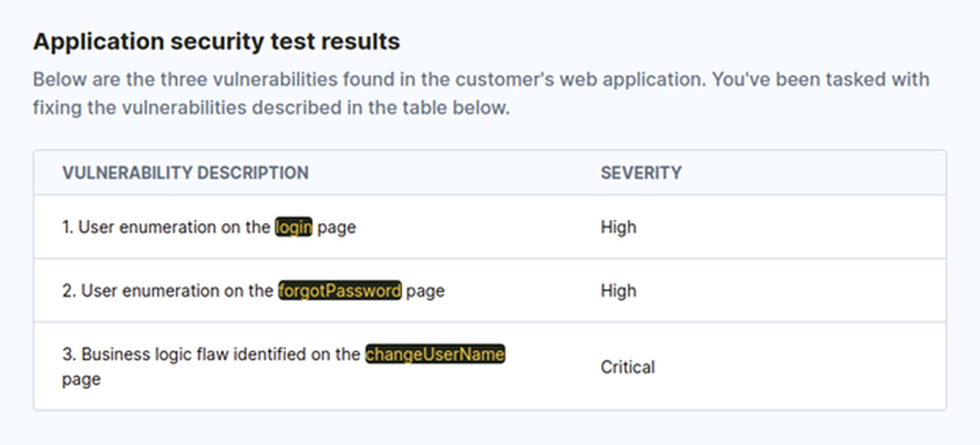Click the SEVERITY column header

coord(641,173)
